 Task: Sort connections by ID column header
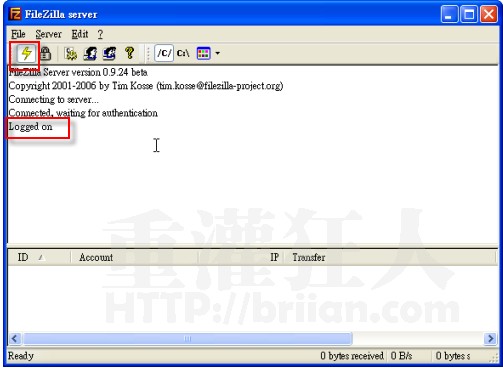coord(39,257)
